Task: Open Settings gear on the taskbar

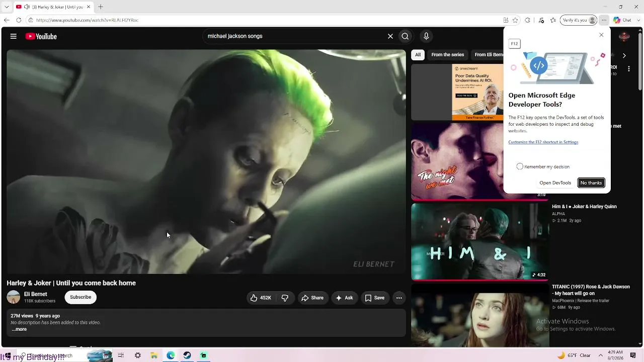Action: coord(137,355)
